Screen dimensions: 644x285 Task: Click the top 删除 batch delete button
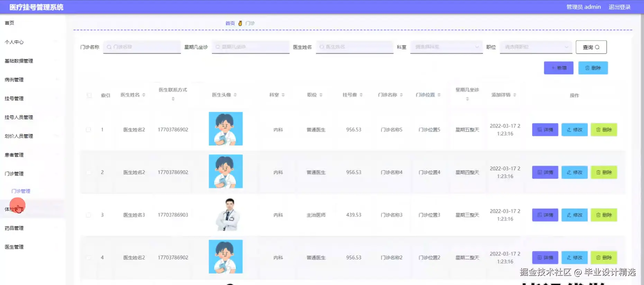point(593,68)
